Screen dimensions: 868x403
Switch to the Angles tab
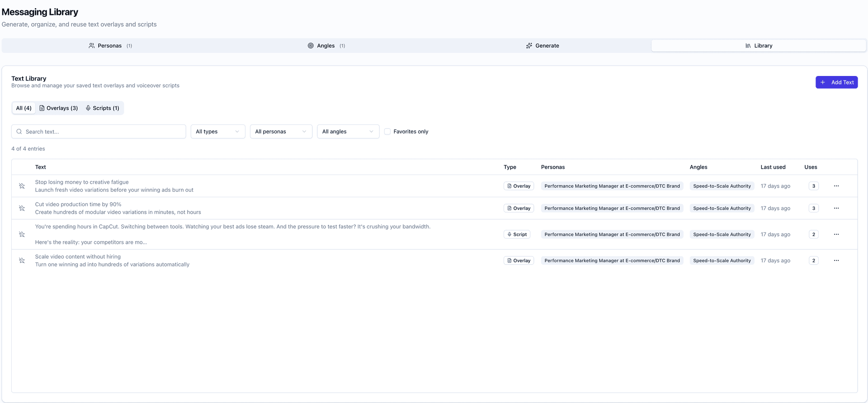326,46
